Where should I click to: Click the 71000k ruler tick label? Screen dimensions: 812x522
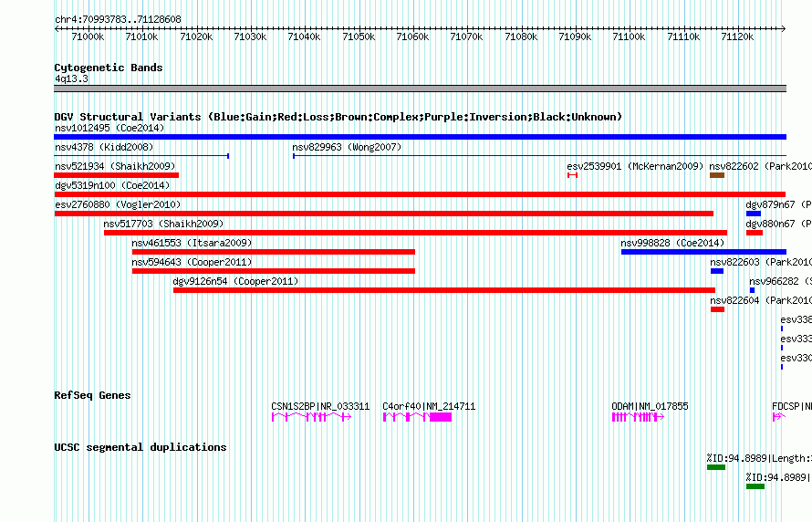88,37
